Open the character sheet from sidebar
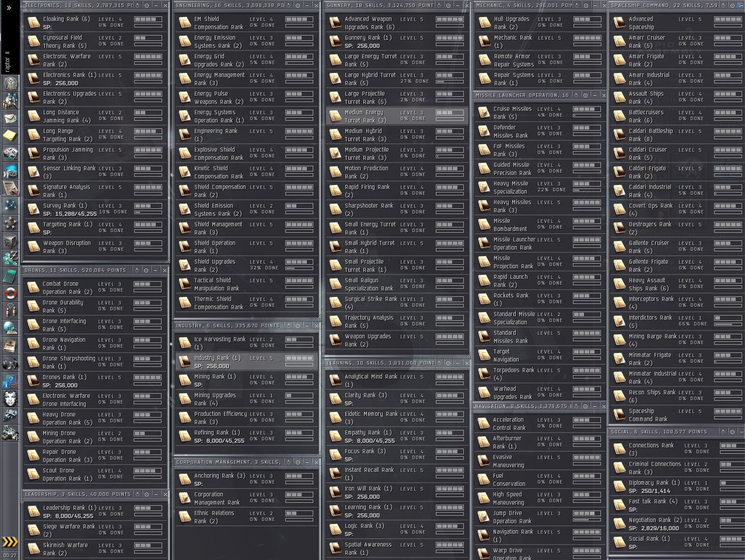The image size is (745, 560). coord(10,83)
